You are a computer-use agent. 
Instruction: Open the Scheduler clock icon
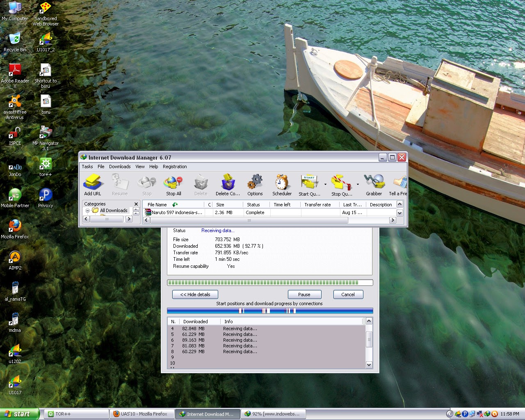tap(282, 185)
